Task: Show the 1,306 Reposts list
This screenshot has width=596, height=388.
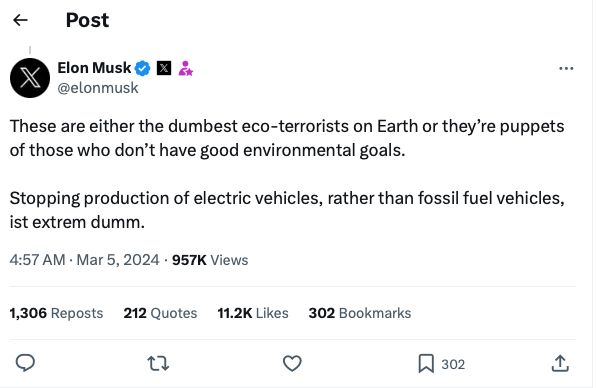Action: [56, 313]
